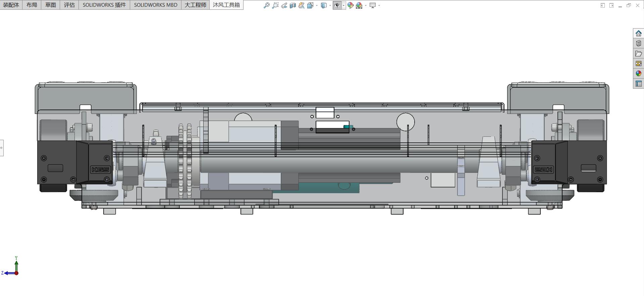
Task: Click the Previous View icon
Action: [284, 5]
